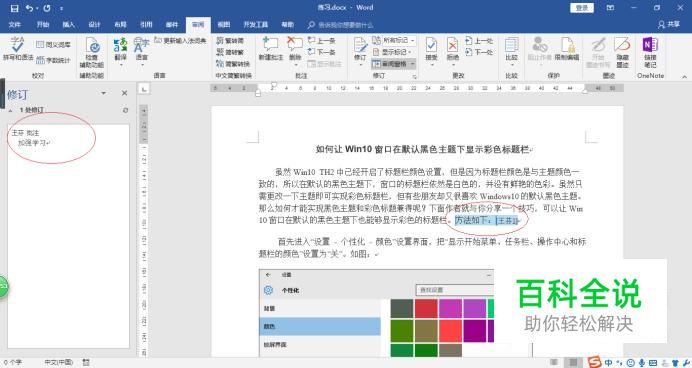Image resolution: width=692 pixels, height=368 pixels.
Task: Switch to the 插入 insert tab
Action: 68,25
